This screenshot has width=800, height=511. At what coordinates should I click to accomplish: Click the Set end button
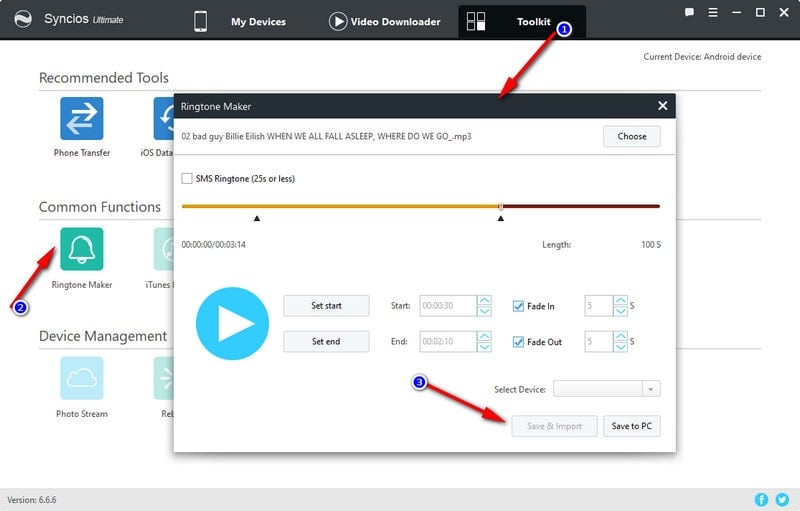[x=326, y=341]
